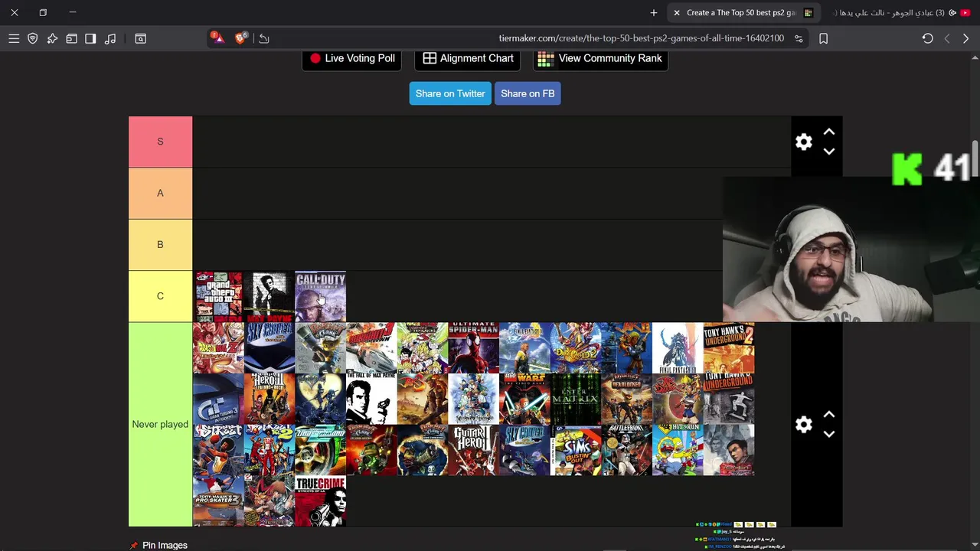Select the Gran Turismo 3 cover
980x551 pixels.
pos(218,399)
